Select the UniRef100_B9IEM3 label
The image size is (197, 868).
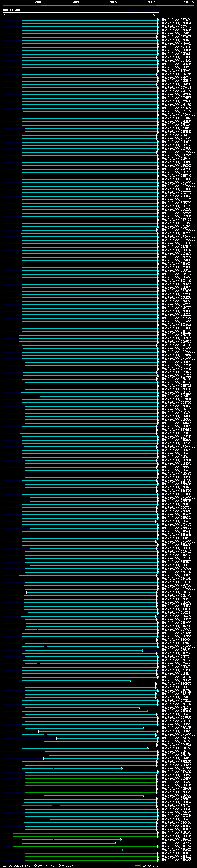coord(176,47)
